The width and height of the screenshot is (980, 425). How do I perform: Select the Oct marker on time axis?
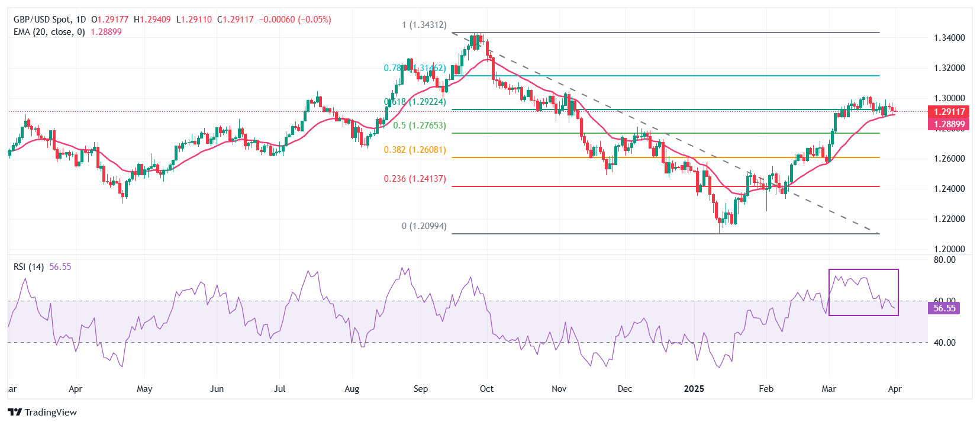pos(486,389)
